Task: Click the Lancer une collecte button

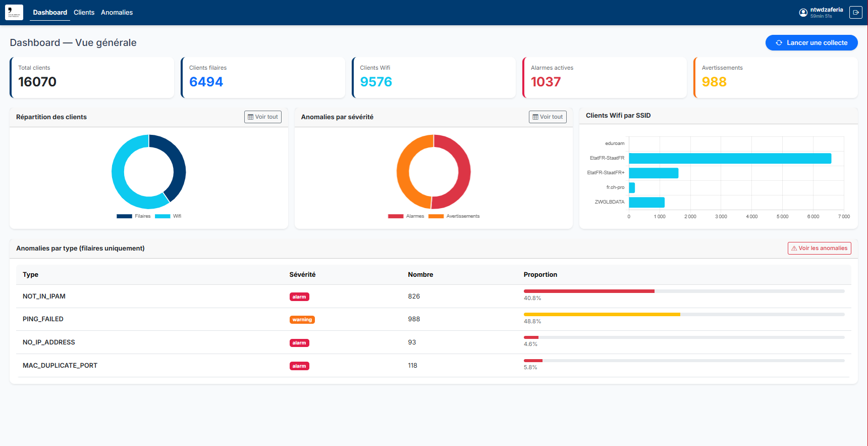Action: tap(811, 43)
